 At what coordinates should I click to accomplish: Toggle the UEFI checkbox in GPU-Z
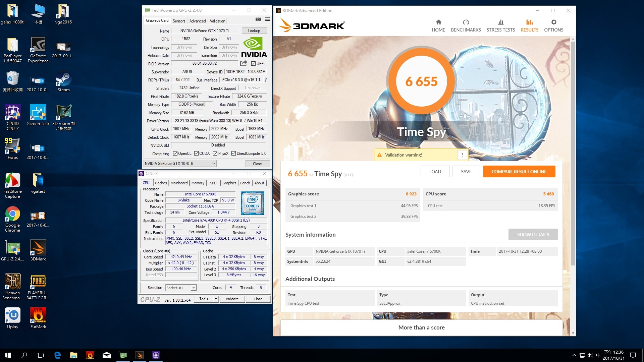click(253, 64)
